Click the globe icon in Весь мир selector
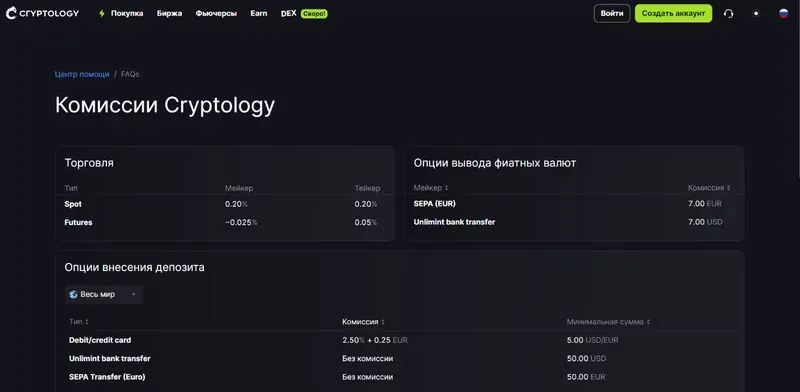 coord(73,295)
